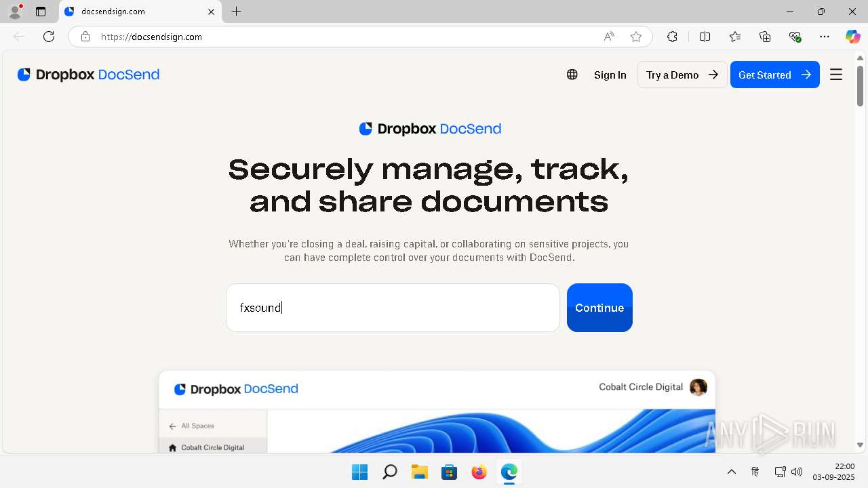
Task: Click the network tray icon
Action: point(781,472)
